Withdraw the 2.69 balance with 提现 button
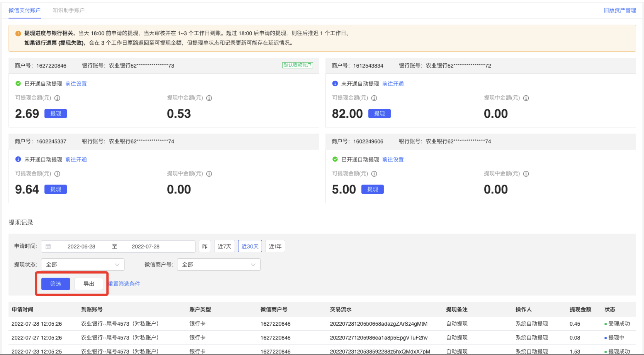Screen dimensions: 644x355 [x=56, y=113]
